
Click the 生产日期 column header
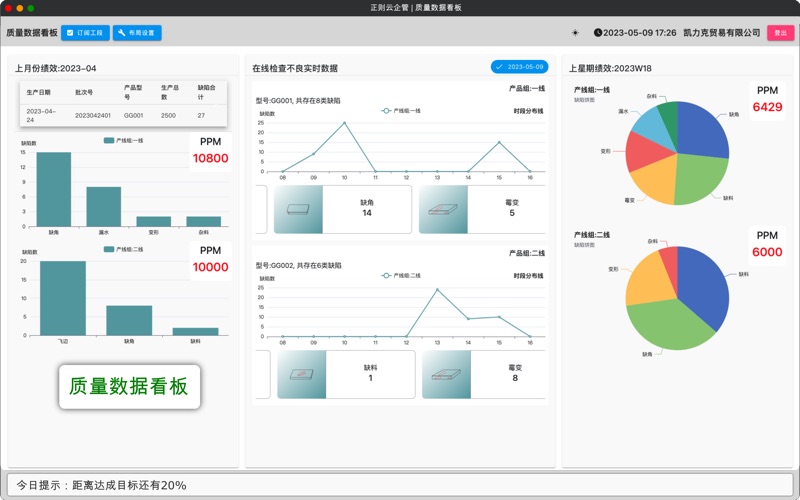point(38,92)
